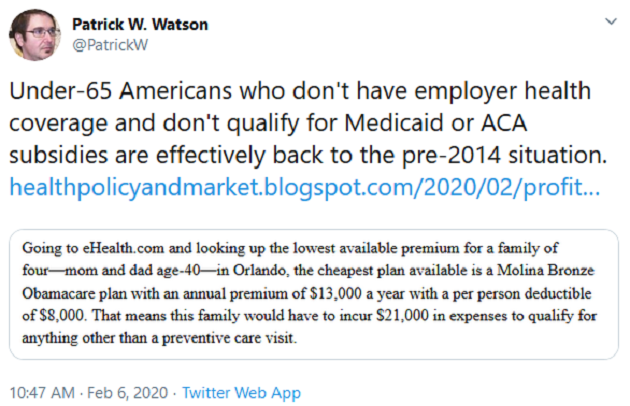The width and height of the screenshot is (630, 406).
Task: Click the phrase preventive care visit
Action: (x=229, y=338)
